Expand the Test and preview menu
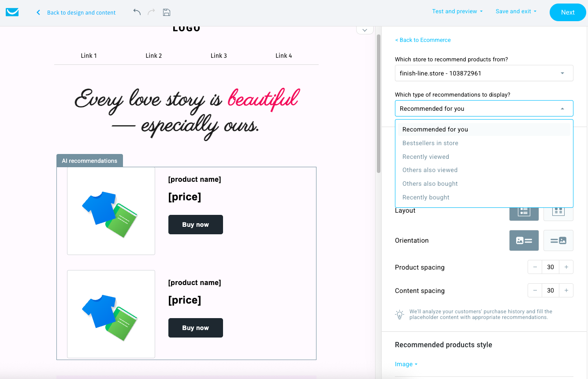The image size is (588, 379). click(x=457, y=11)
